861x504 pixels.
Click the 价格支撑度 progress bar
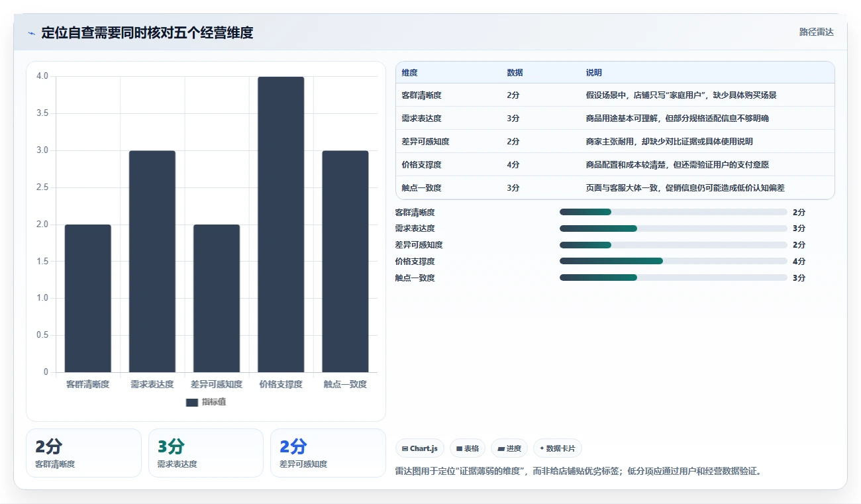click(x=674, y=262)
